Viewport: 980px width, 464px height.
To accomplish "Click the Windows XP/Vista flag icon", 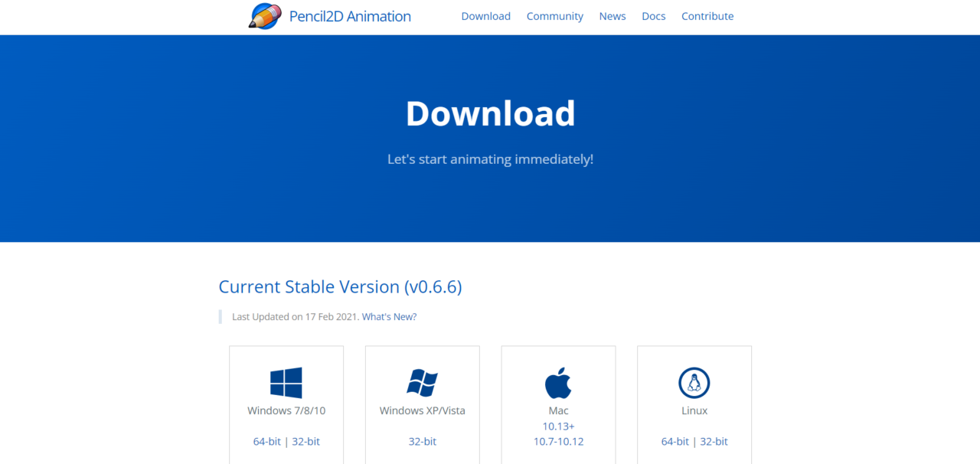I will point(422,383).
